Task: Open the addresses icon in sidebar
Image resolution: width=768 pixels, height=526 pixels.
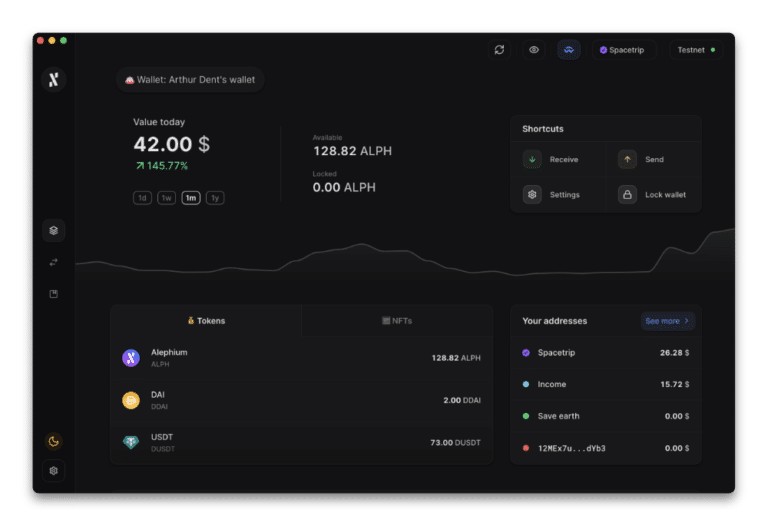Action: point(54,294)
